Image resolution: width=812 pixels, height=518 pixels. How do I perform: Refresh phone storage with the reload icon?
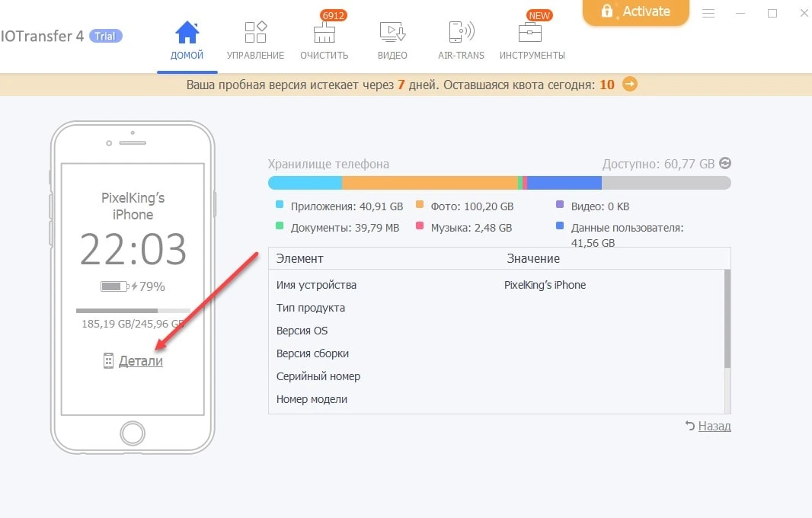pyautogui.click(x=725, y=163)
